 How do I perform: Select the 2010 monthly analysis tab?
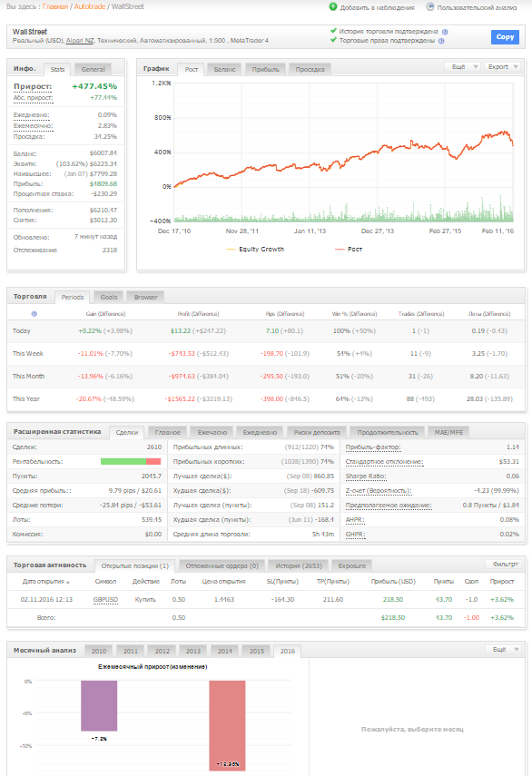pyautogui.click(x=98, y=651)
